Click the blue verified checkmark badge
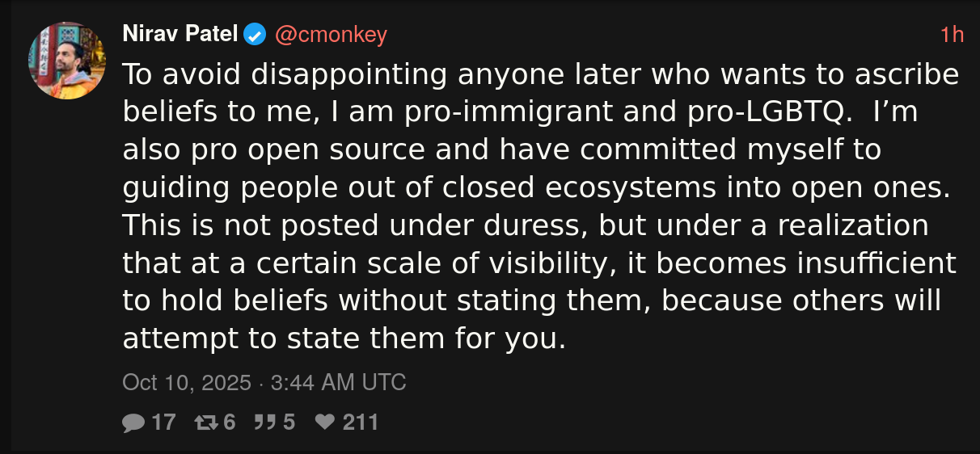The height and width of the screenshot is (454, 980). point(256,35)
